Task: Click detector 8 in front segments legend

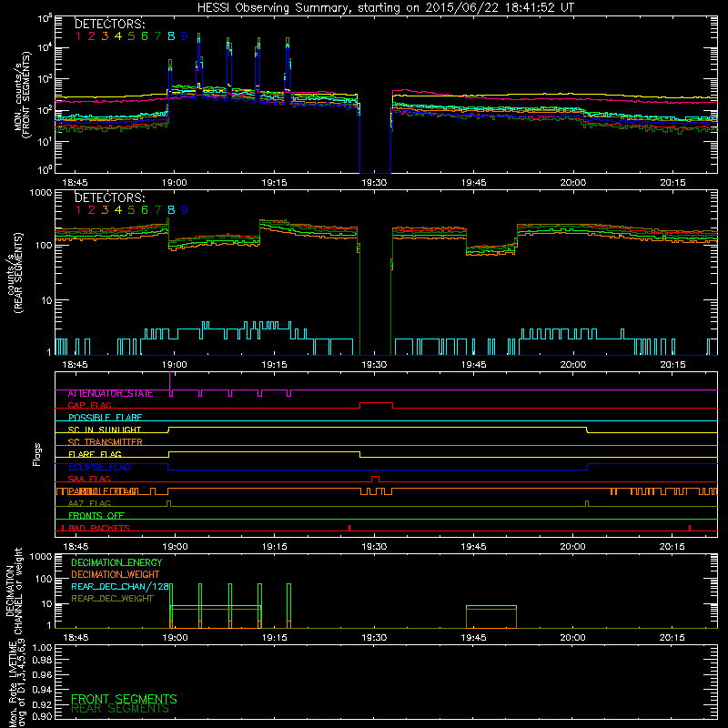Action: tap(171, 36)
